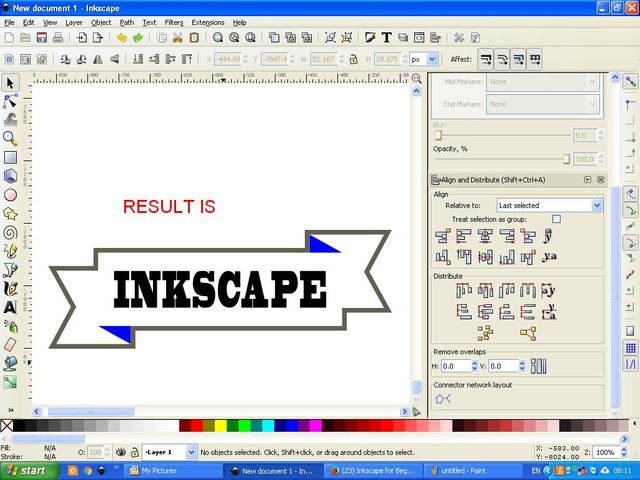Close the Align and Distribute panel
Image resolution: width=640 pixels, height=480 pixels.
pos(600,180)
